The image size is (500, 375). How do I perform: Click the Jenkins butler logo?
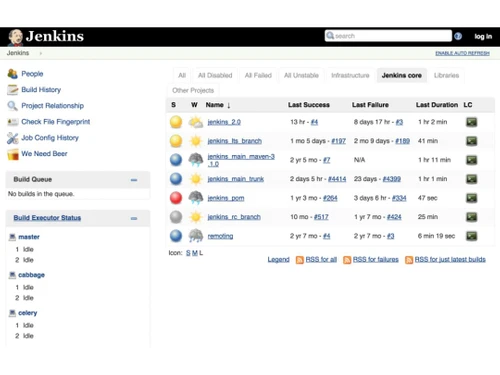click(15, 37)
